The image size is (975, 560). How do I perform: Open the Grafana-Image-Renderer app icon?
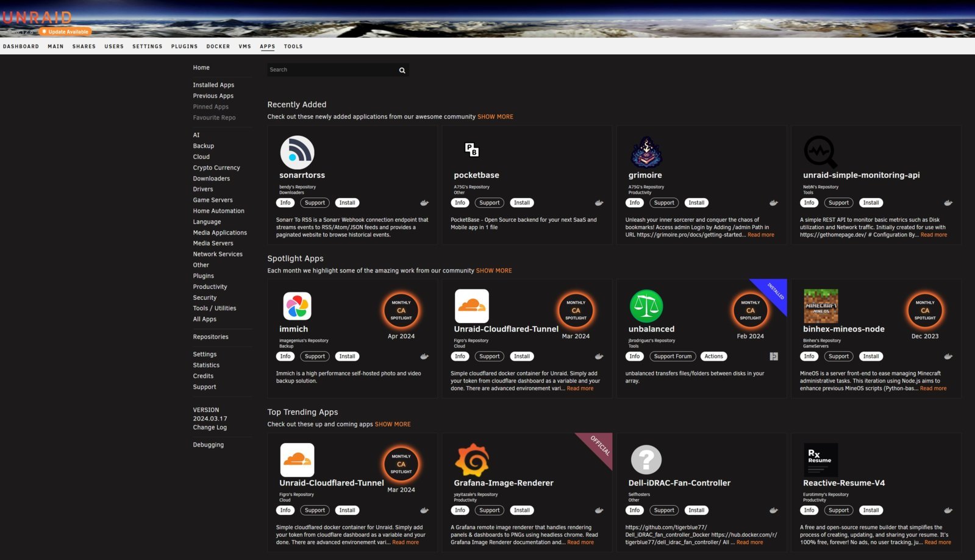471,460
